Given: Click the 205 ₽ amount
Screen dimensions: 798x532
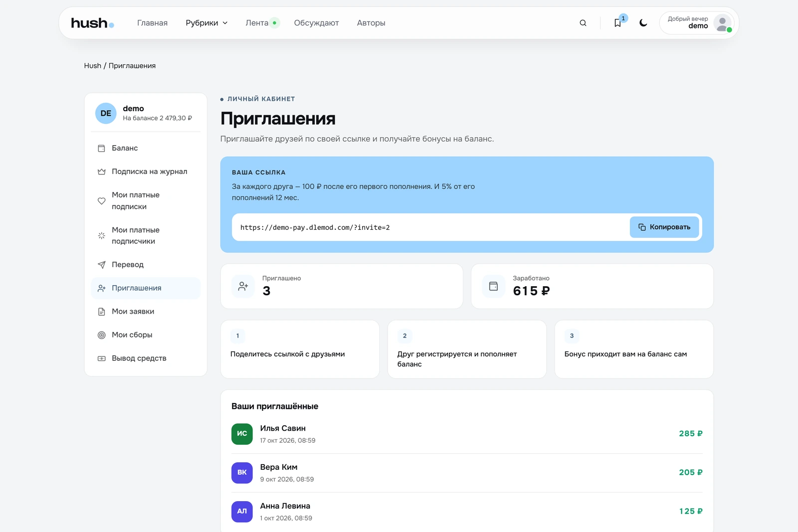Looking at the screenshot, I should [691, 473].
